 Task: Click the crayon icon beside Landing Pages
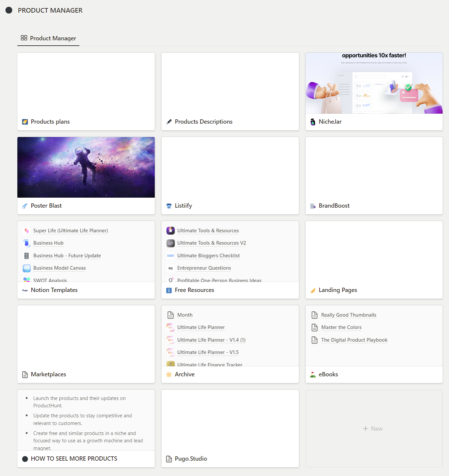313,290
